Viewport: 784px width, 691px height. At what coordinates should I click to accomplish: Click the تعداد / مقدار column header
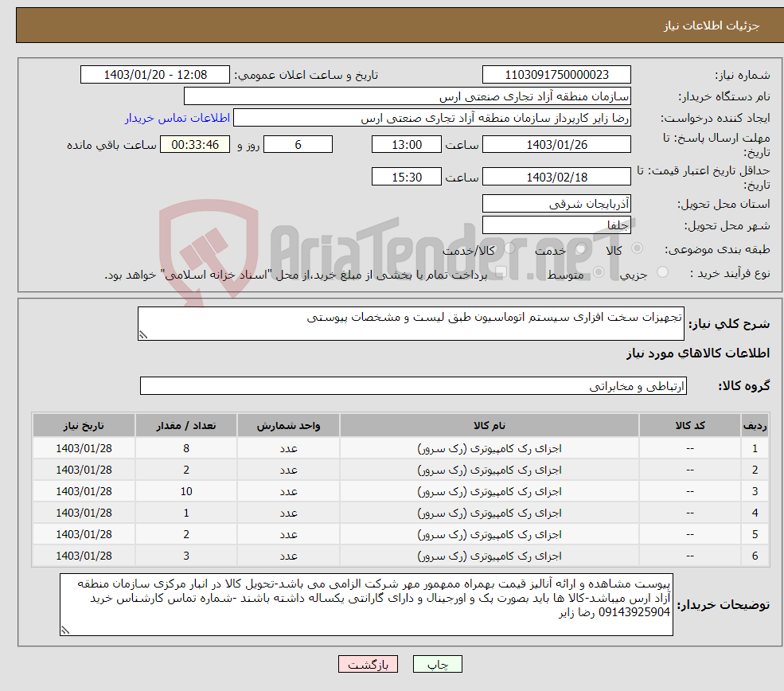pos(186,425)
